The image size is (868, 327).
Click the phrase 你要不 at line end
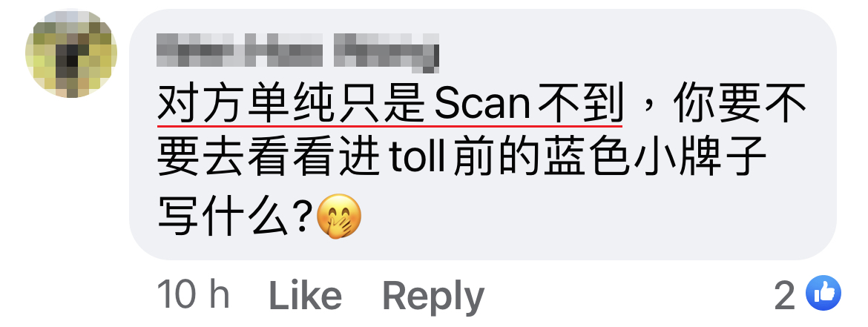coord(739,105)
